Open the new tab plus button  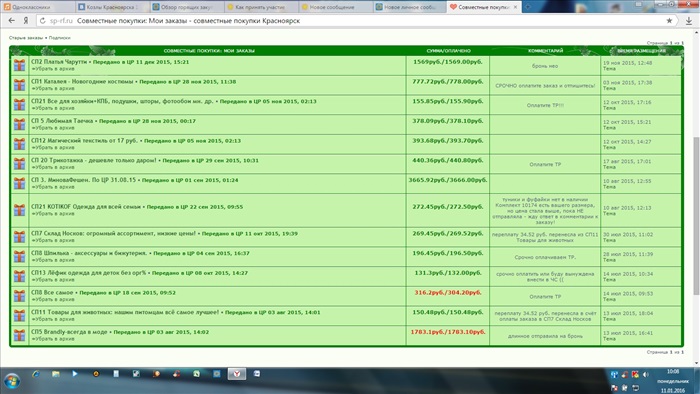(528, 7)
